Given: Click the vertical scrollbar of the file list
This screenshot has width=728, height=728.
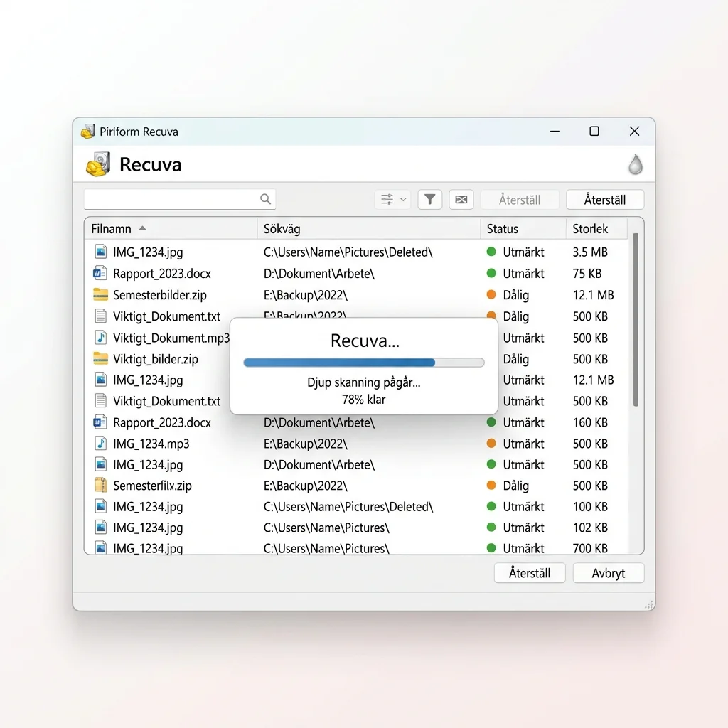Looking at the screenshot, I should pyautogui.click(x=636, y=319).
